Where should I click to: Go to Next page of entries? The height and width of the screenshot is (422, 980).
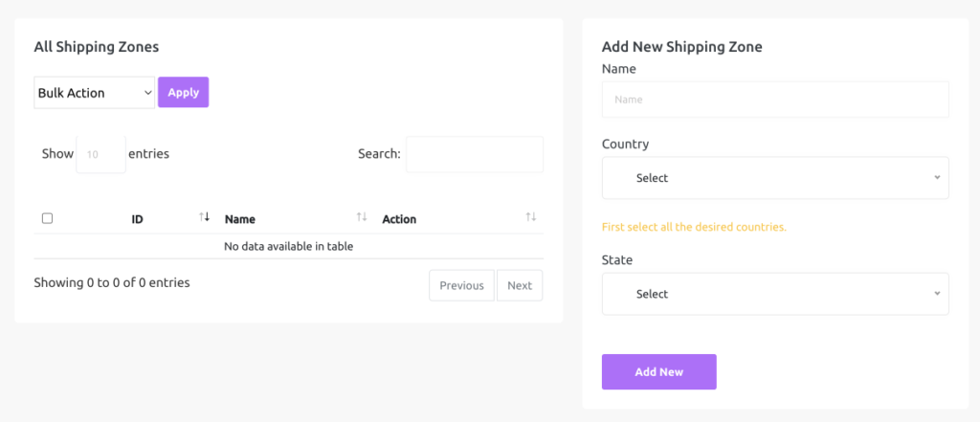520,286
